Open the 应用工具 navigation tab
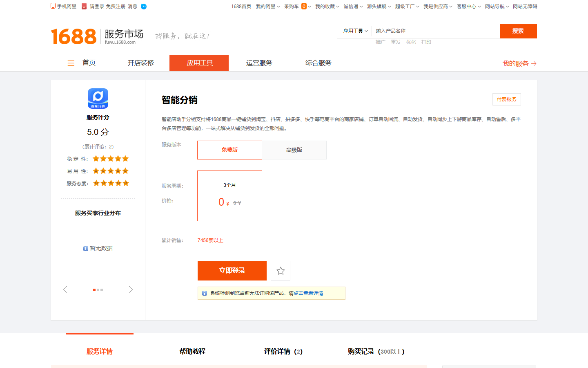 199,63
